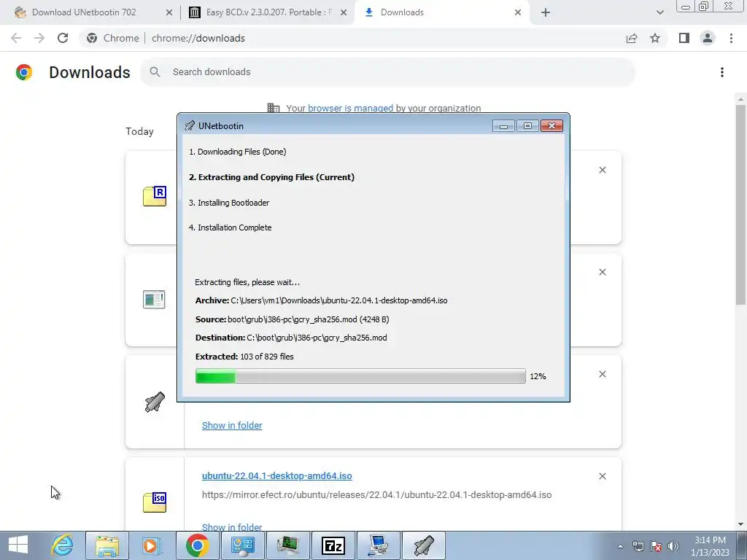Remove the ubuntu iso download entry
Image resolution: width=747 pixels, height=560 pixels.
pos(602,476)
